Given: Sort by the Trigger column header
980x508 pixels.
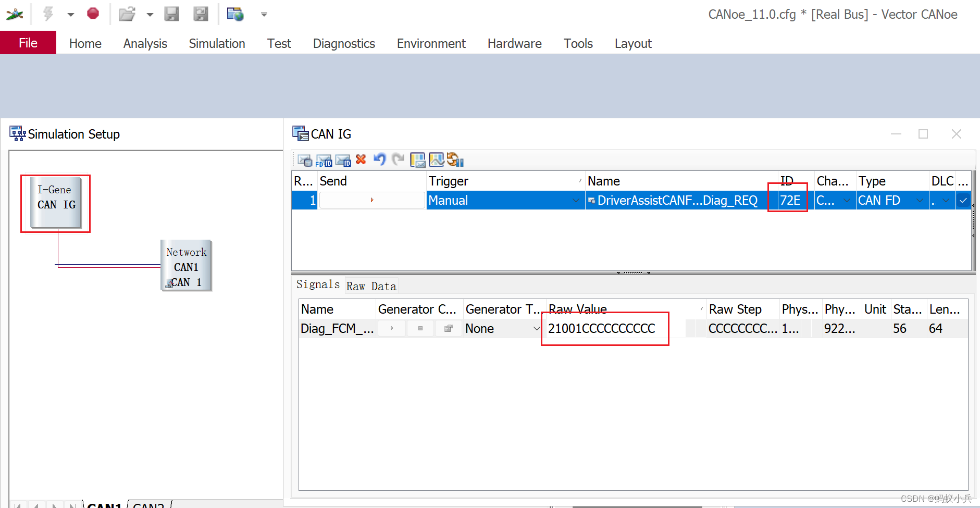Looking at the screenshot, I should click(505, 181).
